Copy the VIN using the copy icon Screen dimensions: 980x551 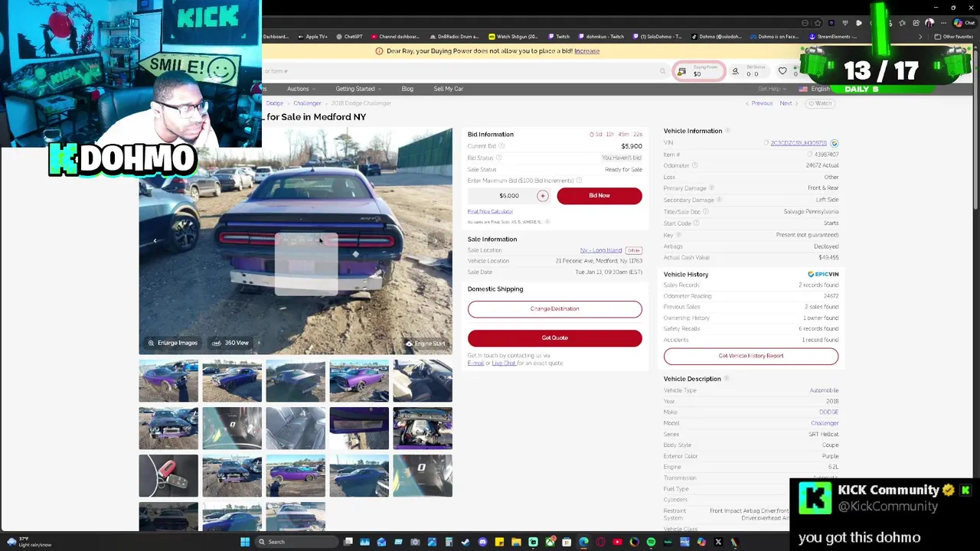[766, 143]
